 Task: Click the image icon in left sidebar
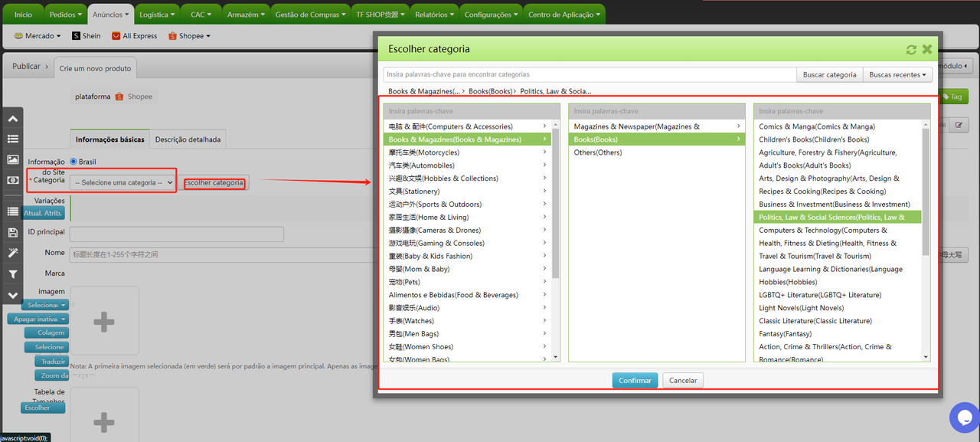click(x=13, y=159)
